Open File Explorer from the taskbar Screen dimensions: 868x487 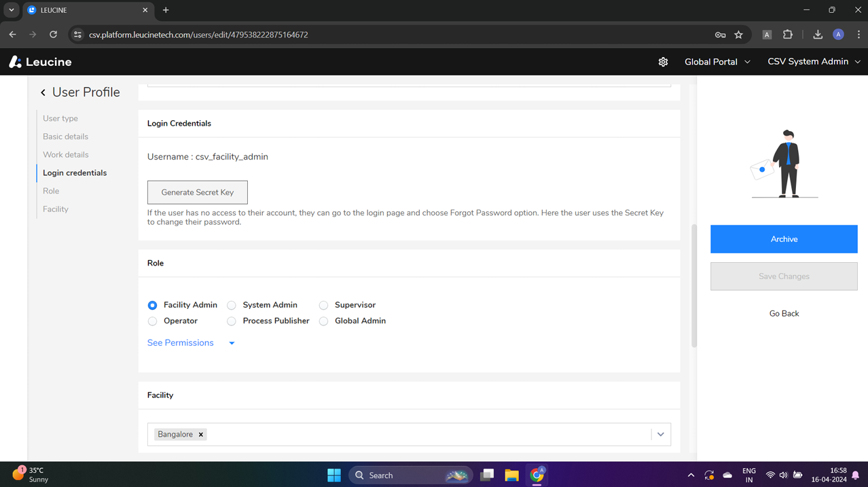click(x=511, y=475)
